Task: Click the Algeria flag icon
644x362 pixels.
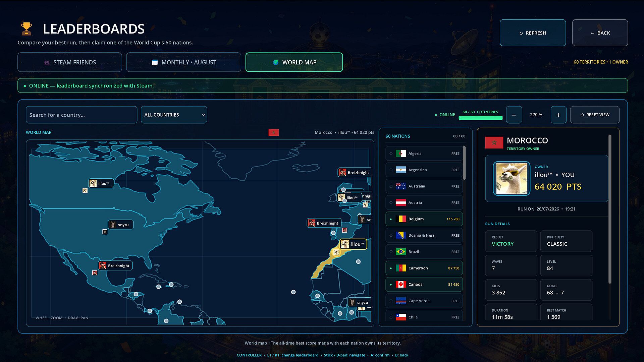Action: point(401,154)
